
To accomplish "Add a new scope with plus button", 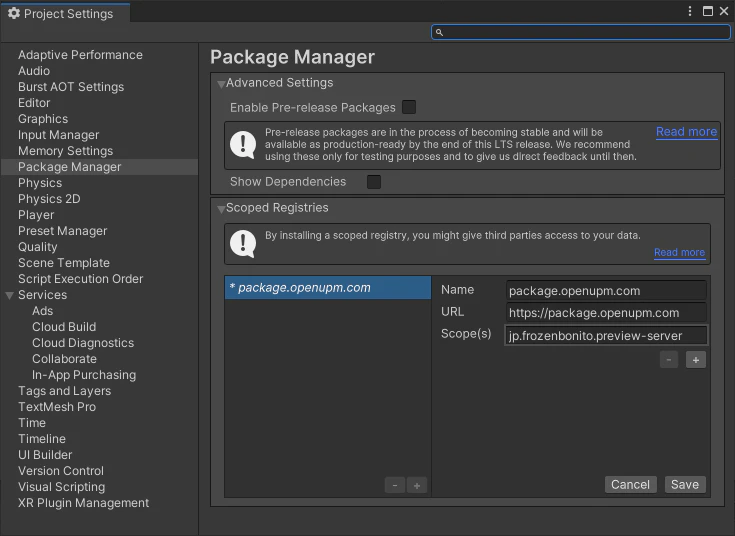I will (696, 360).
